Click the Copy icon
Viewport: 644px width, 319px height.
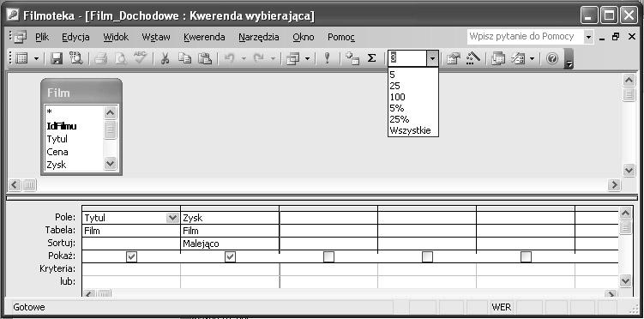click(x=185, y=59)
